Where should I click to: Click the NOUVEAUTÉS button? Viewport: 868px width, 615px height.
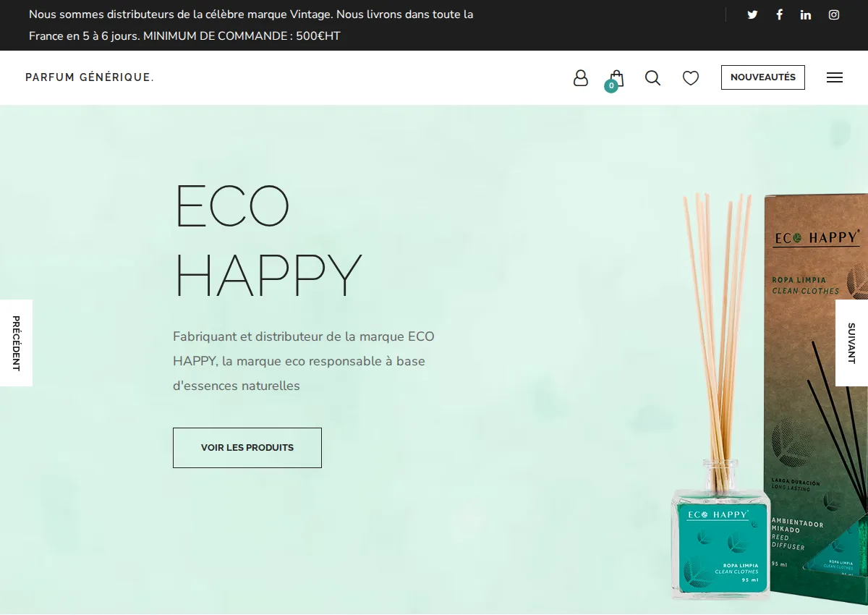coord(763,77)
